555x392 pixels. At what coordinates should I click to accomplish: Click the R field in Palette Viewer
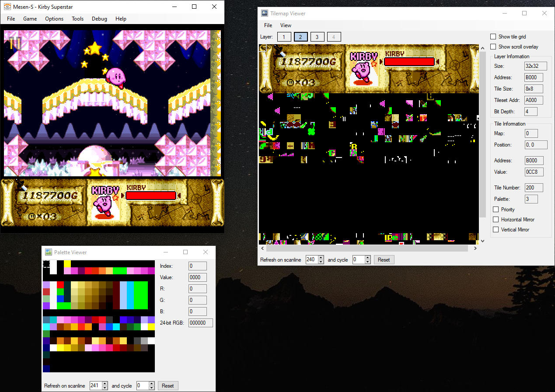(198, 289)
